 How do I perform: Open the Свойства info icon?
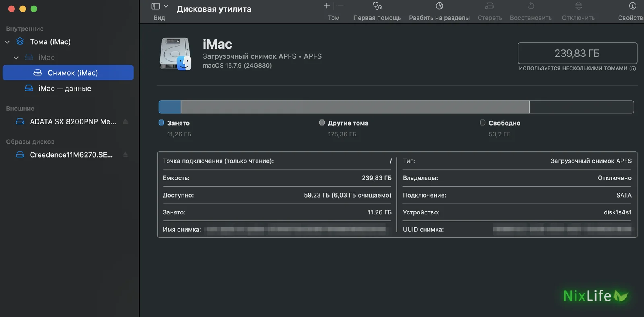click(x=633, y=6)
